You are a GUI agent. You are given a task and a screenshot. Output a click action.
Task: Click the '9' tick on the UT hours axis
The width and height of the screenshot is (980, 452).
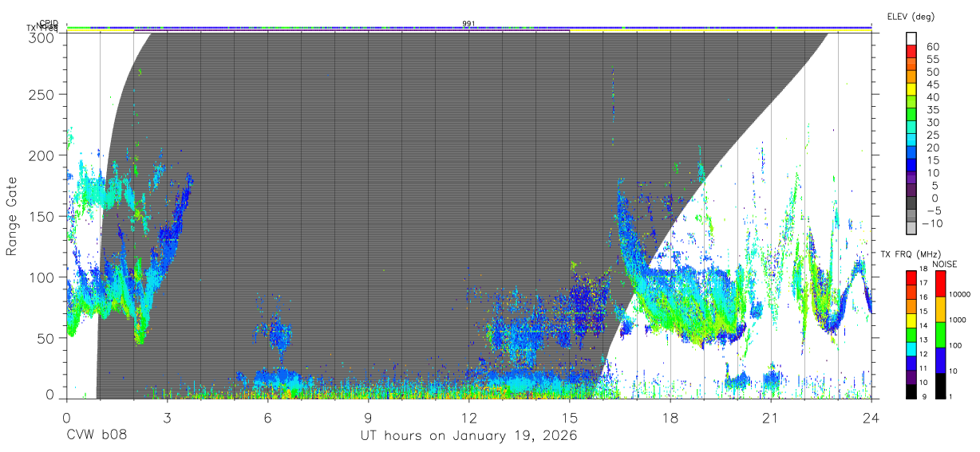368,417
